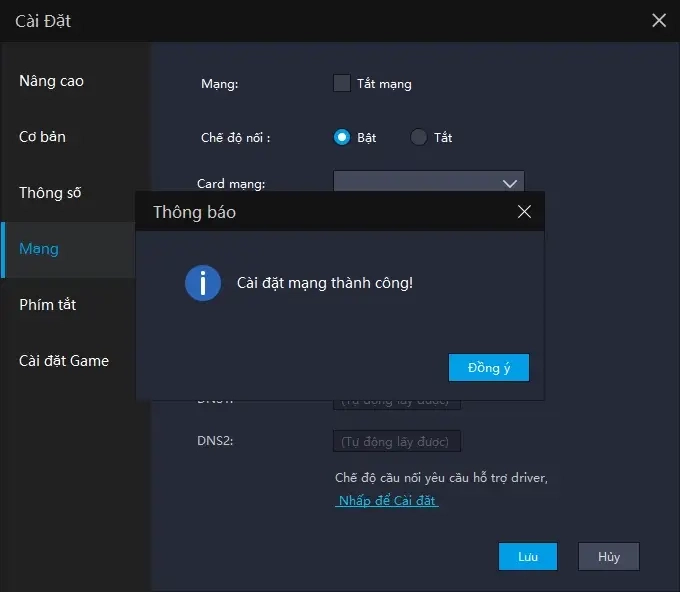Expand the Card mạng dropdown arrow
The height and width of the screenshot is (592, 680).
coord(508,183)
